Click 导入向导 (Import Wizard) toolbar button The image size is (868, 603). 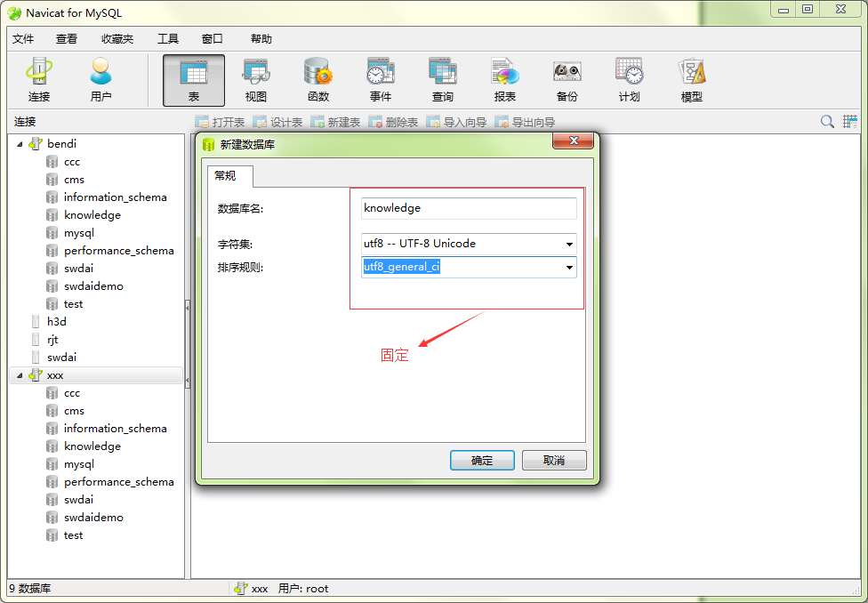(456, 122)
